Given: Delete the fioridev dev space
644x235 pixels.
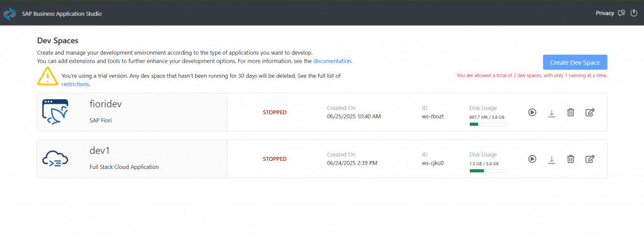Looking at the screenshot, I should click(x=570, y=112).
